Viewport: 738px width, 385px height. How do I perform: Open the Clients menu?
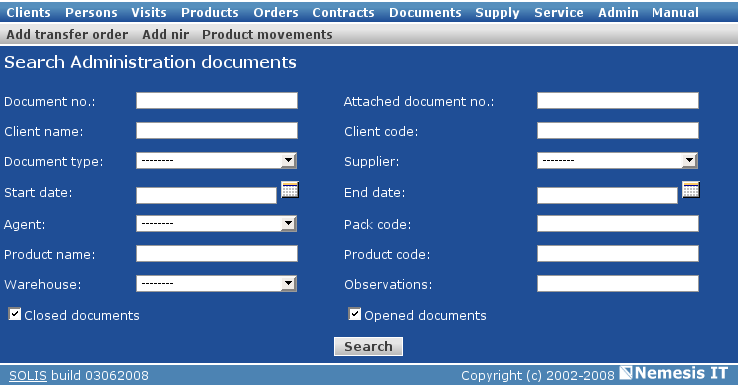[28, 12]
